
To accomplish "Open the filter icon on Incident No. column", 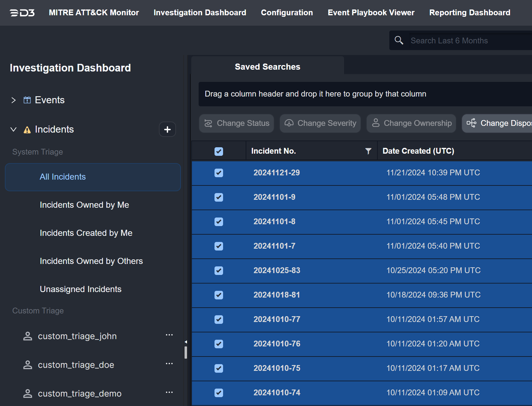I will pos(368,151).
